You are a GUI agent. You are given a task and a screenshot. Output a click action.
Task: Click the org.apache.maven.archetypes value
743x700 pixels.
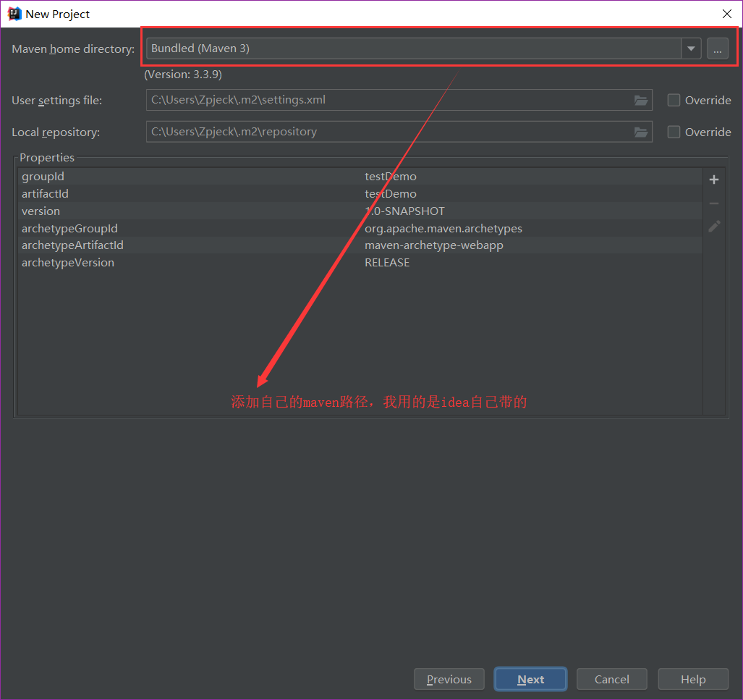pos(443,229)
